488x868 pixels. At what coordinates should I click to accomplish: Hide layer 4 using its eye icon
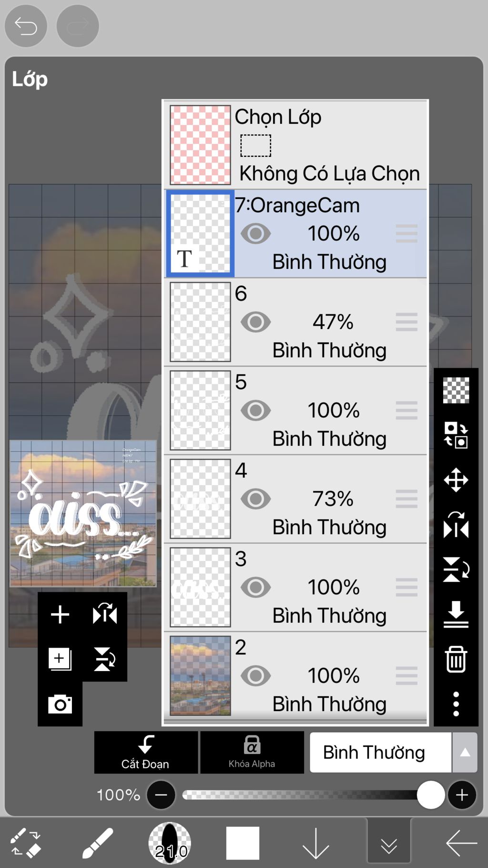(255, 499)
